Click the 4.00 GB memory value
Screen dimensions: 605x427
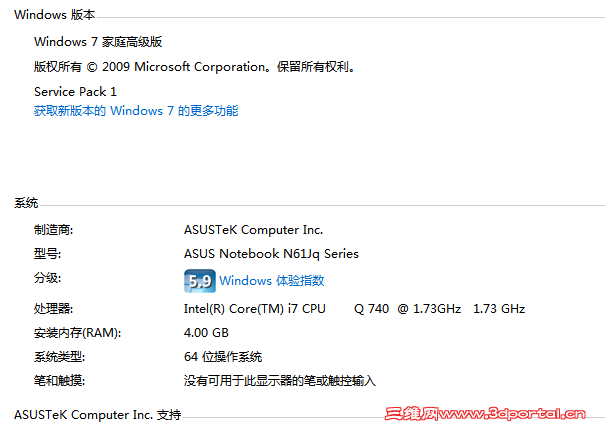click(x=207, y=333)
